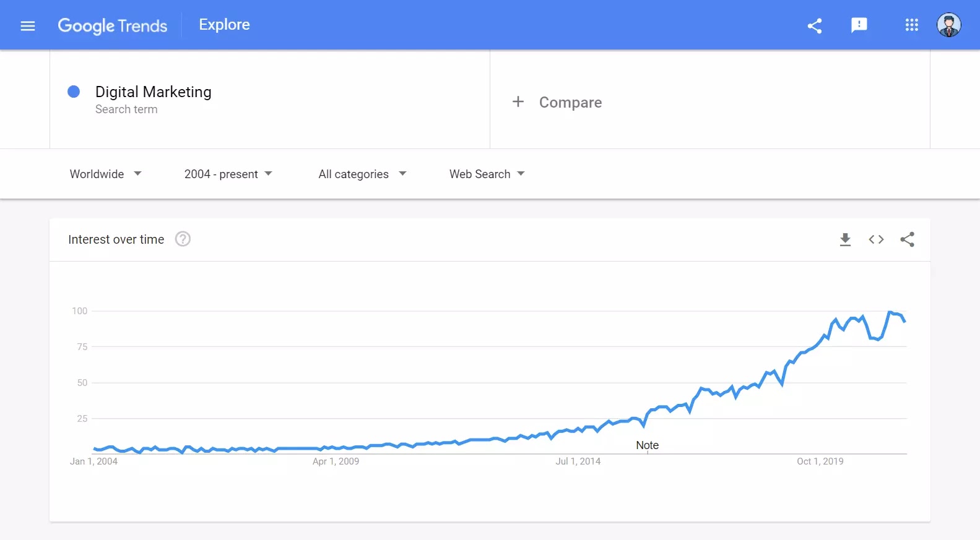
Task: Open the embed code icon
Action: (x=876, y=239)
